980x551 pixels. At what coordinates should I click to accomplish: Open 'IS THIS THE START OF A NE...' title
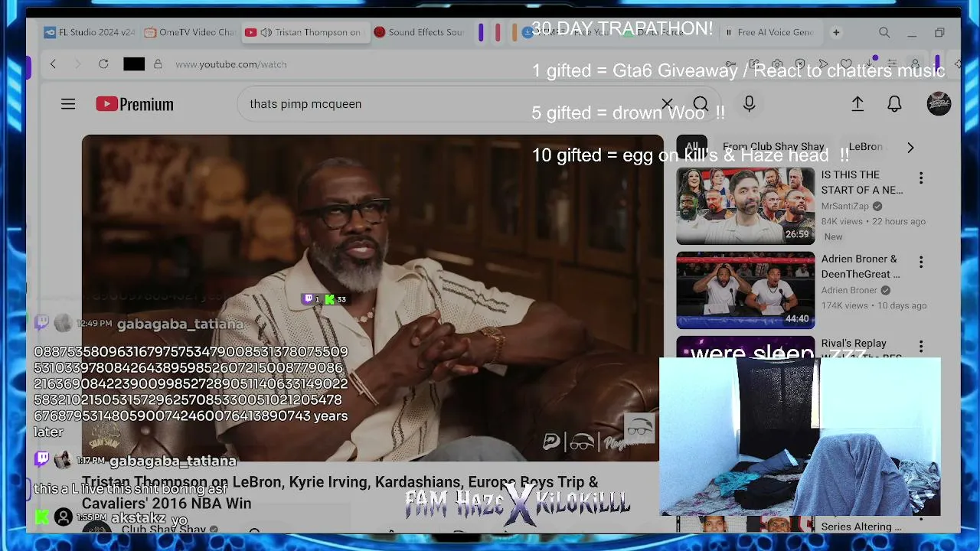(x=862, y=182)
